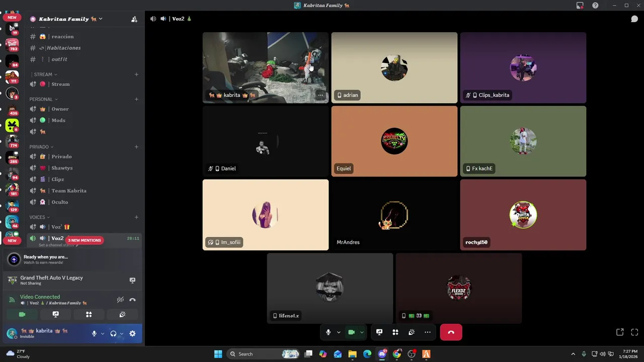Add a channel to the PERSONAL category
The image size is (644, 362).
pos(136,99)
